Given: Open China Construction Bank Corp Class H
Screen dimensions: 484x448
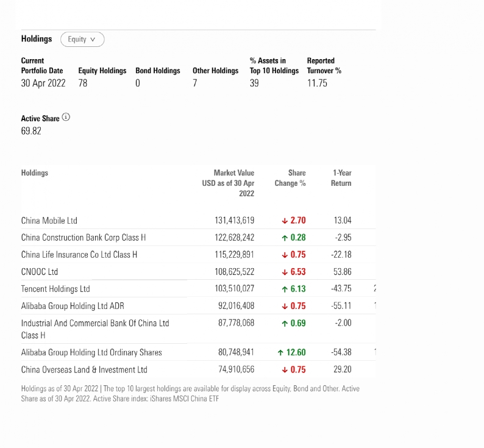Looking at the screenshot, I should click(84, 238).
